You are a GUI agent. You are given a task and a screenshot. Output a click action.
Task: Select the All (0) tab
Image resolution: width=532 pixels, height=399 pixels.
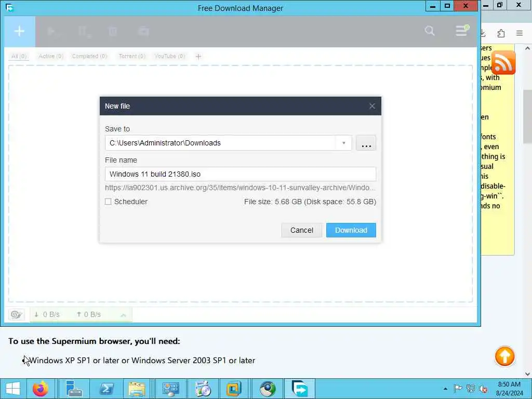point(19,56)
